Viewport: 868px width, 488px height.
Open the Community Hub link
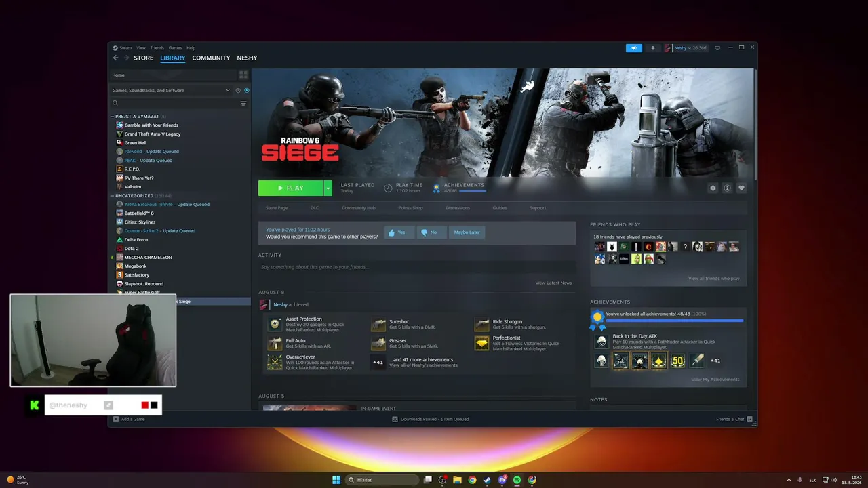point(359,208)
